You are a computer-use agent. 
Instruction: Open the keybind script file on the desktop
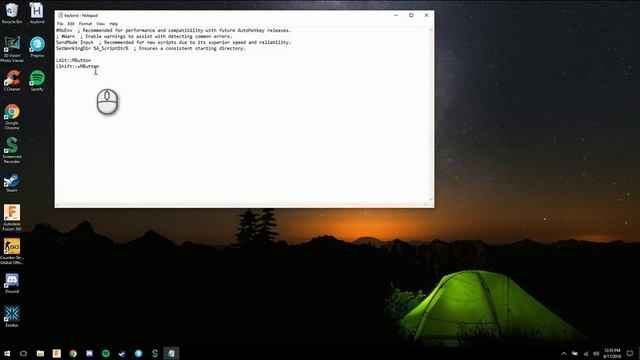point(37,13)
